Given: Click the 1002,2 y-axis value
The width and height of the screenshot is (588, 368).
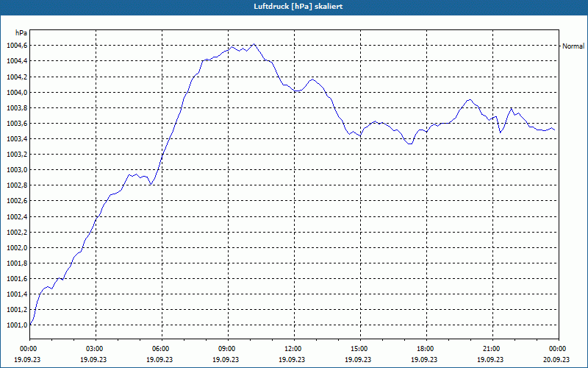Looking at the screenshot, I should click(x=16, y=233).
